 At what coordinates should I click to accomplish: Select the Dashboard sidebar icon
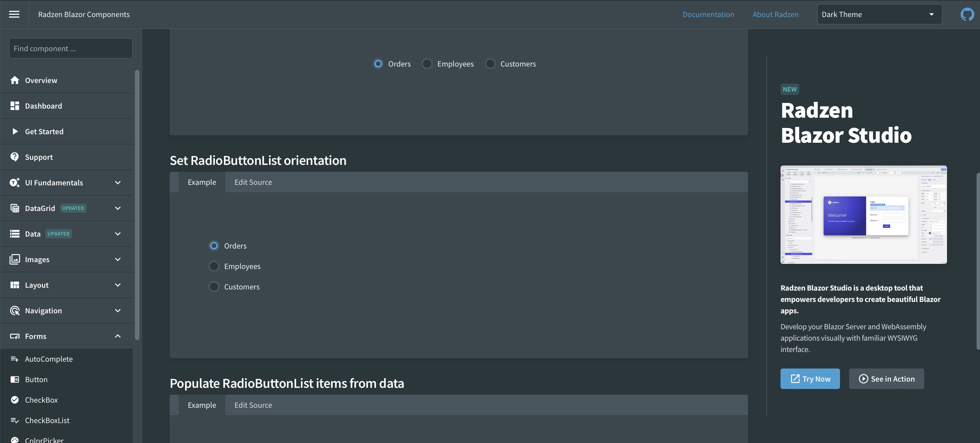tap(15, 105)
